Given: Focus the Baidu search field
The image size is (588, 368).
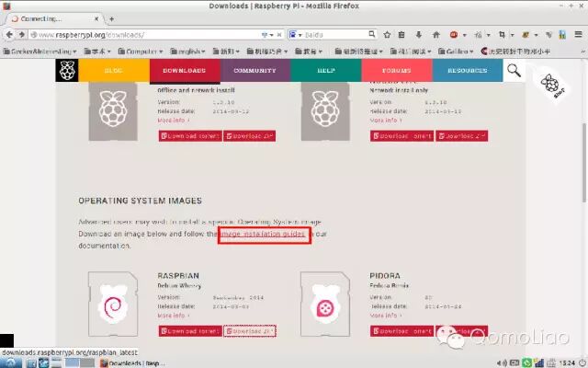Looking at the screenshot, I should [334, 35].
